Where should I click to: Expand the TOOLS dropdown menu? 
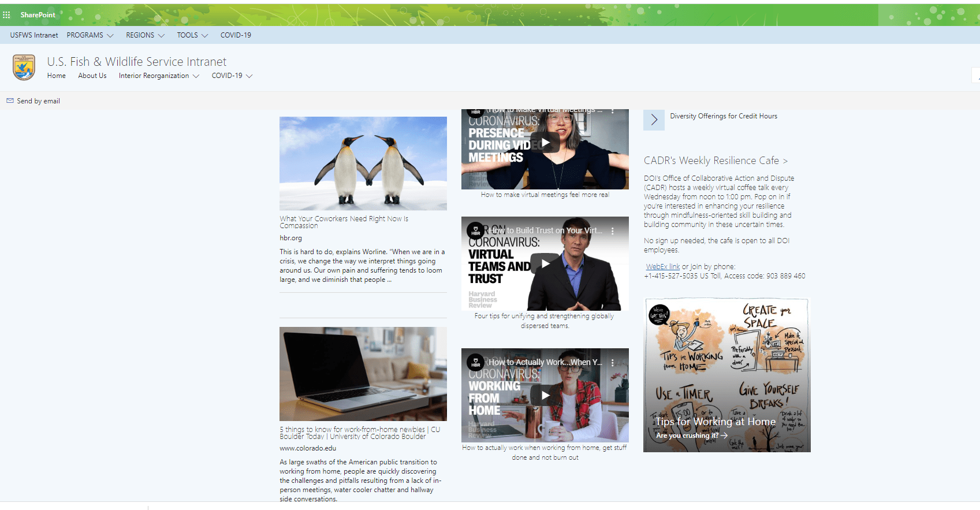pos(204,35)
